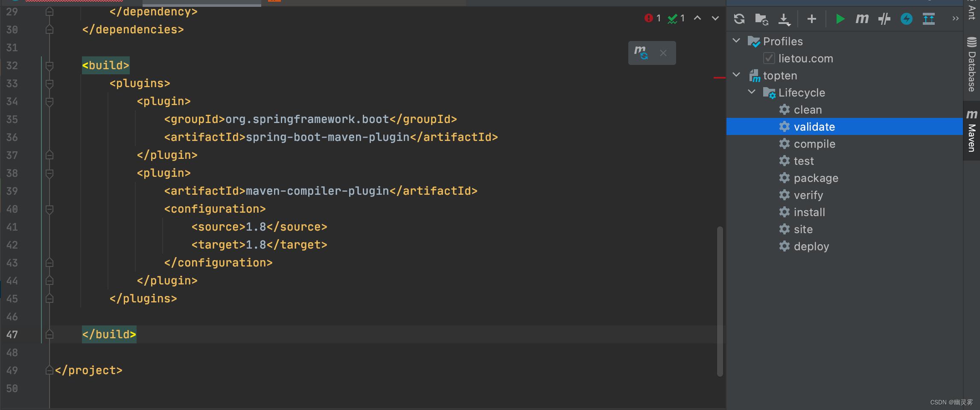Viewport: 980px width, 410px height.
Task: Click the error count indicator
Action: click(x=653, y=18)
